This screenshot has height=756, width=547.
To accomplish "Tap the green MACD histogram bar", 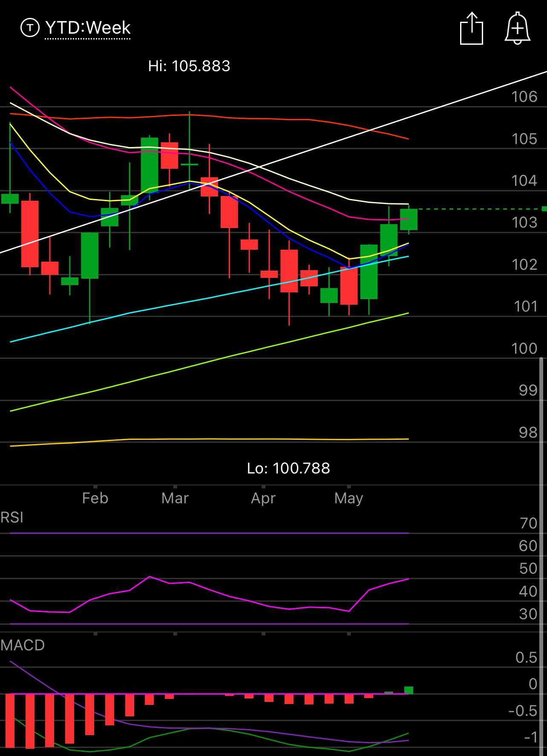I will click(409, 690).
